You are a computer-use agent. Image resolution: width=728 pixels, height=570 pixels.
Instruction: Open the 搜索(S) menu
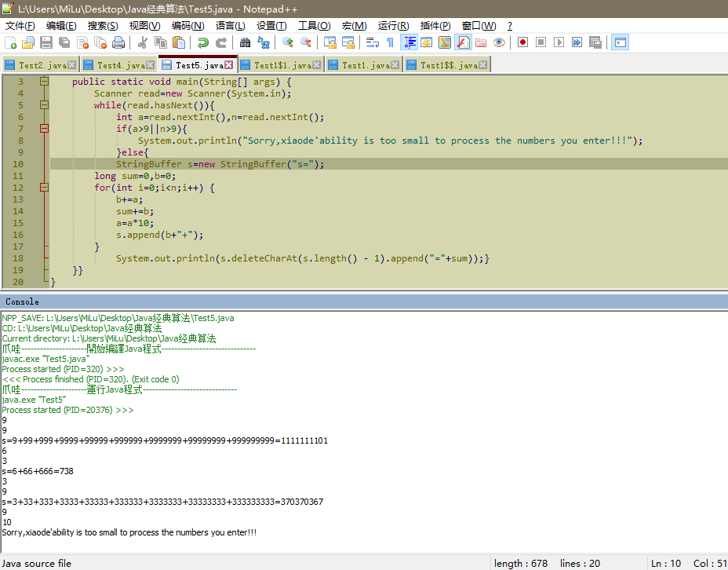pos(103,26)
